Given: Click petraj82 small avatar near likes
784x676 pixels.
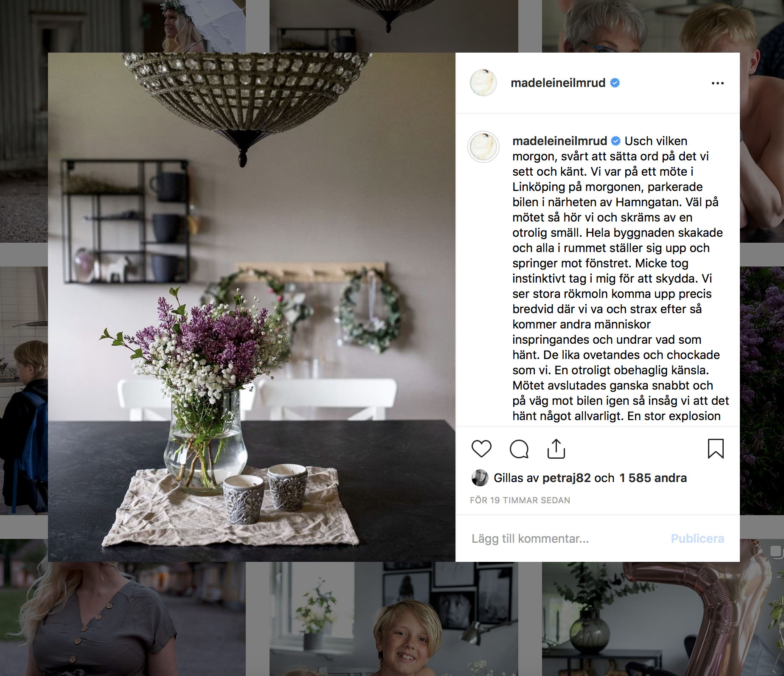Looking at the screenshot, I should click(x=480, y=478).
